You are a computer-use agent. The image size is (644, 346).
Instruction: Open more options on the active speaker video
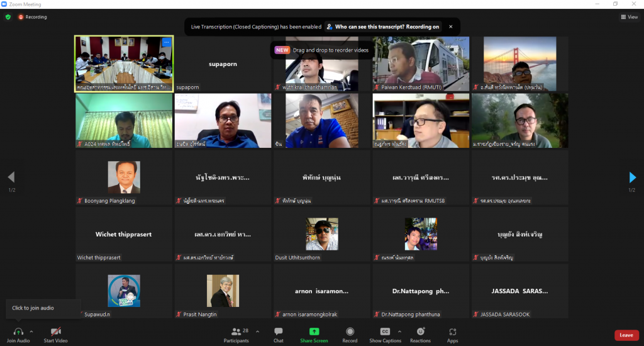pos(166,43)
